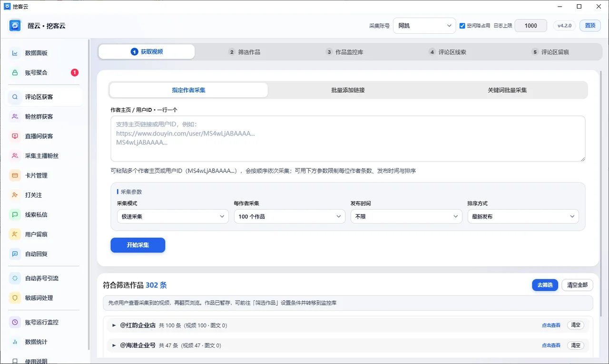Click the 账号聚合 lock icon
Screen dimensions: 609x364
click(15, 73)
